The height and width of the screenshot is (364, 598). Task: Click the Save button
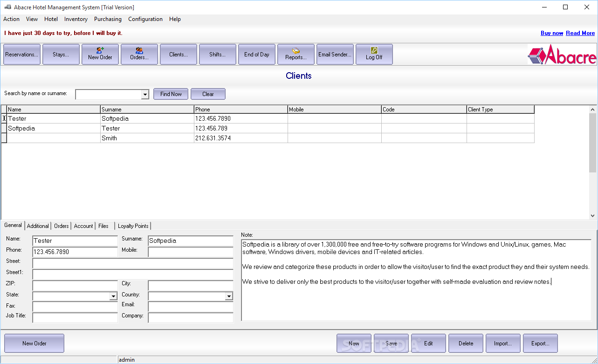pos(392,343)
